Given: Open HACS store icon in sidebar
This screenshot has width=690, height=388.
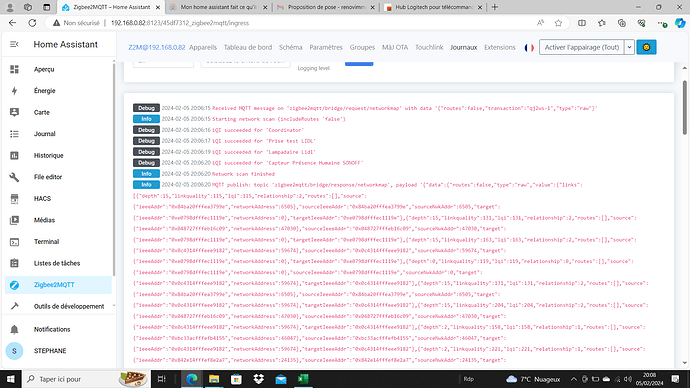Looking at the screenshot, I should tap(15, 198).
